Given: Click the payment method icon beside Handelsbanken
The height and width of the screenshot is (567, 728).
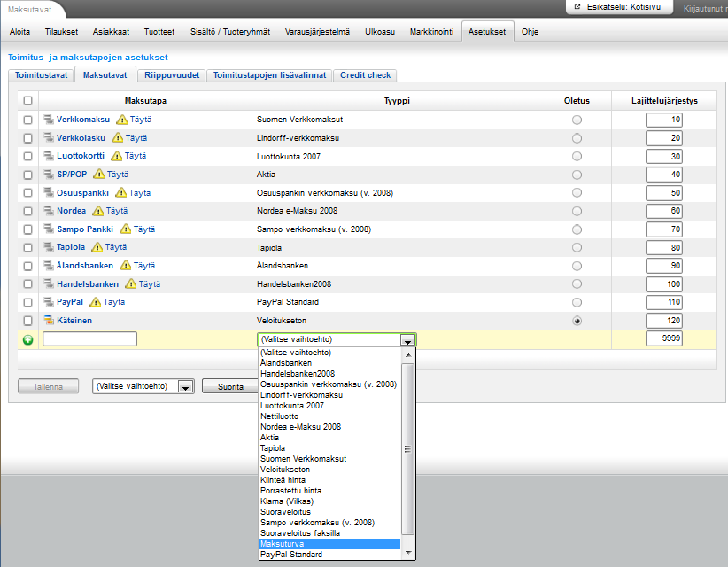Looking at the screenshot, I should 49,283.
